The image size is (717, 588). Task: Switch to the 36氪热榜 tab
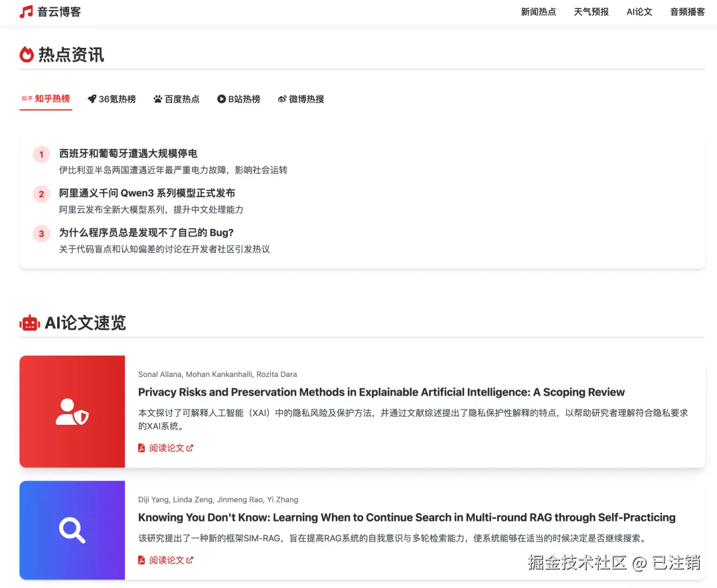click(112, 99)
